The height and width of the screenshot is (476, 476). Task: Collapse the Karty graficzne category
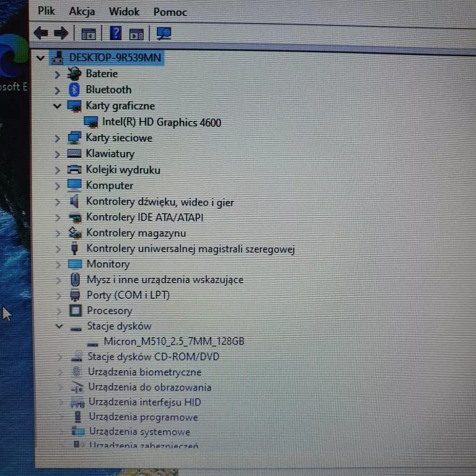coord(57,106)
